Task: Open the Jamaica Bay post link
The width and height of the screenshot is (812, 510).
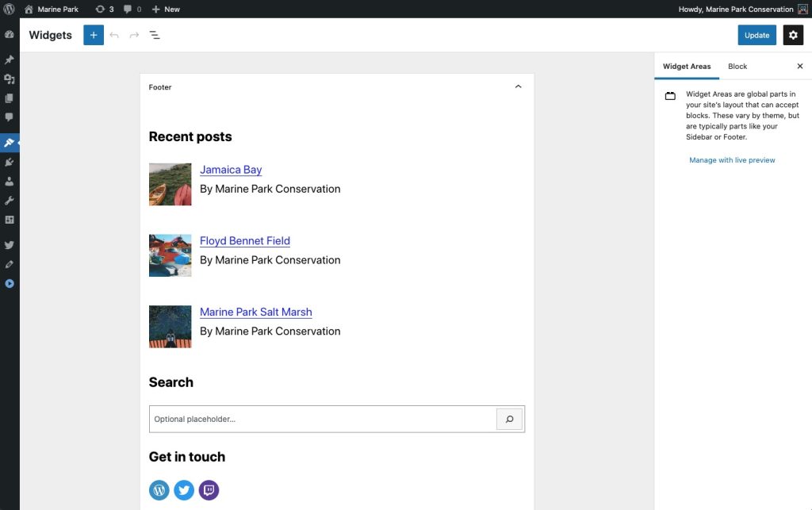Action: pyautogui.click(x=231, y=169)
